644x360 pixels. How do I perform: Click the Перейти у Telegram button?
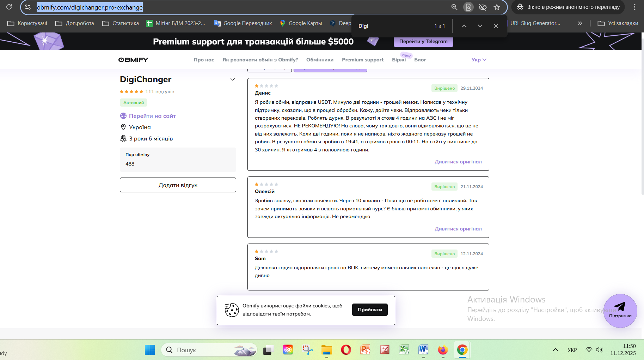pos(423,42)
